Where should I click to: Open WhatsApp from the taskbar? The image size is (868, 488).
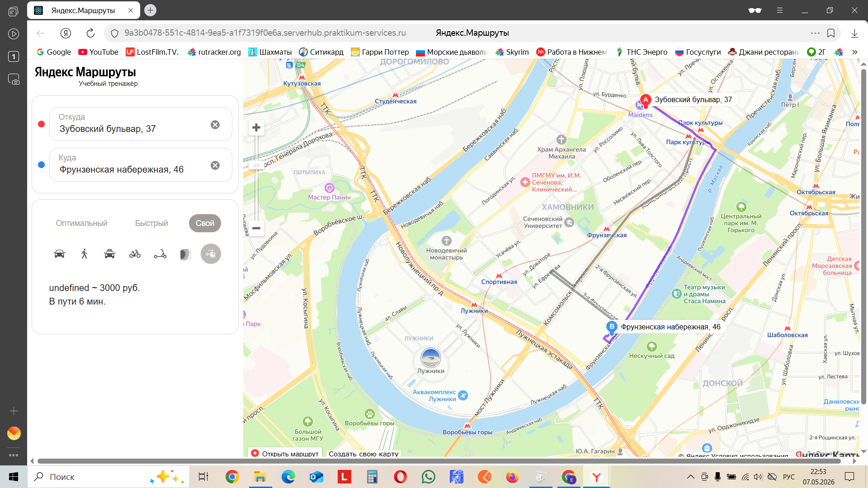point(428,477)
